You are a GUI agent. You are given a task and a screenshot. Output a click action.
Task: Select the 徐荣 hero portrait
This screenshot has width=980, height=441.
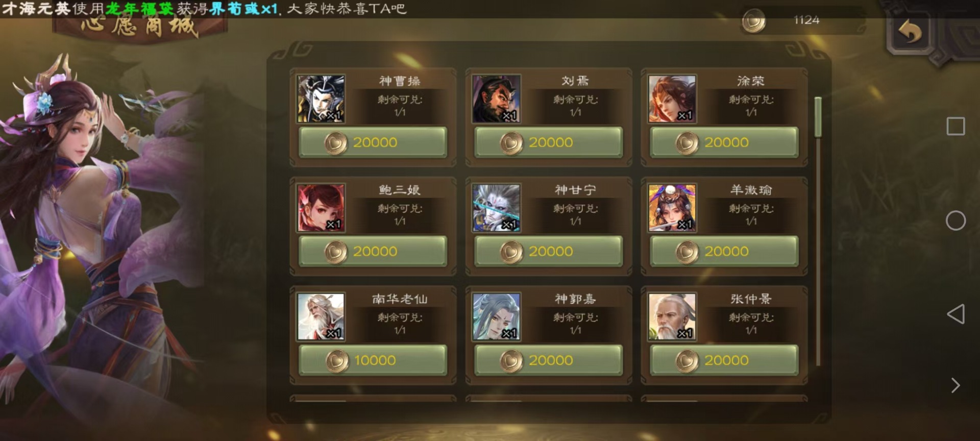pyautogui.click(x=672, y=99)
